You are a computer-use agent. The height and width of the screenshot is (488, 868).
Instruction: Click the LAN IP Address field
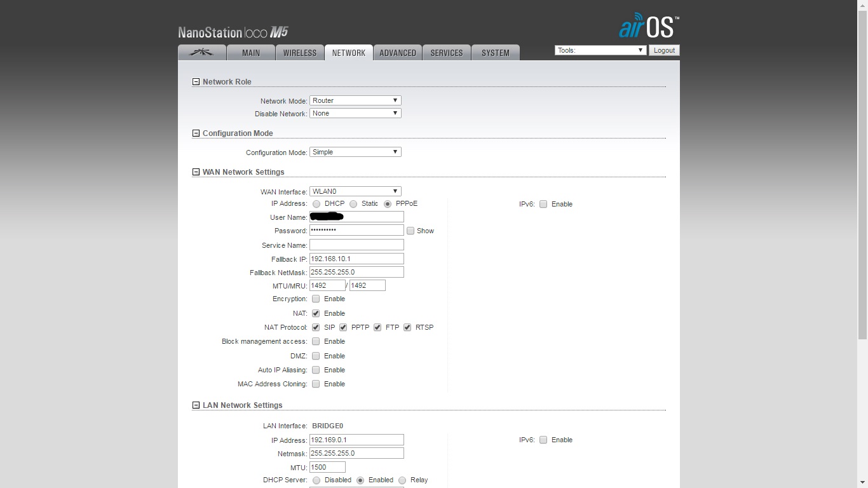click(x=356, y=440)
